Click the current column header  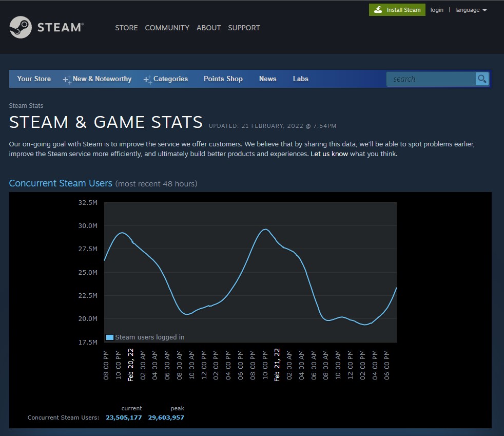coord(131,408)
